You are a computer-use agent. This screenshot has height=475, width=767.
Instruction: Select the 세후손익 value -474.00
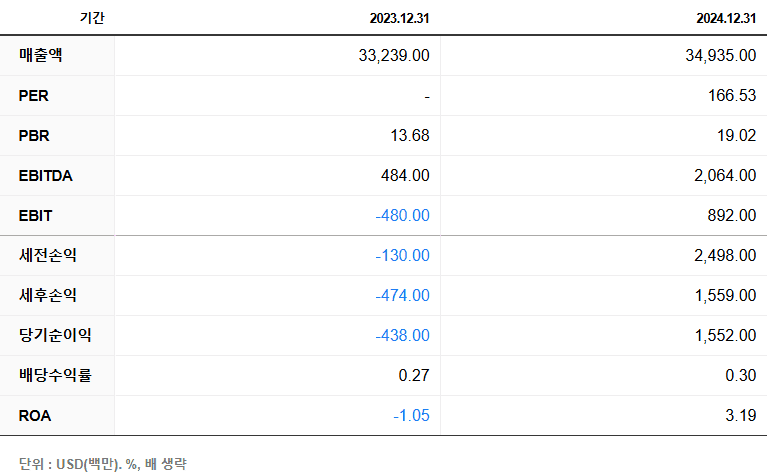[402, 296]
